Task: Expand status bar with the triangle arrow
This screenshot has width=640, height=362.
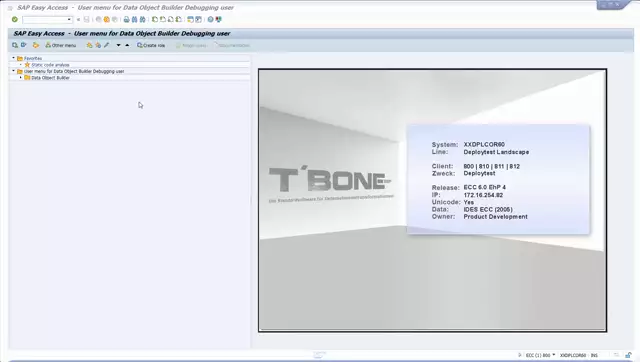Action: coord(519,355)
